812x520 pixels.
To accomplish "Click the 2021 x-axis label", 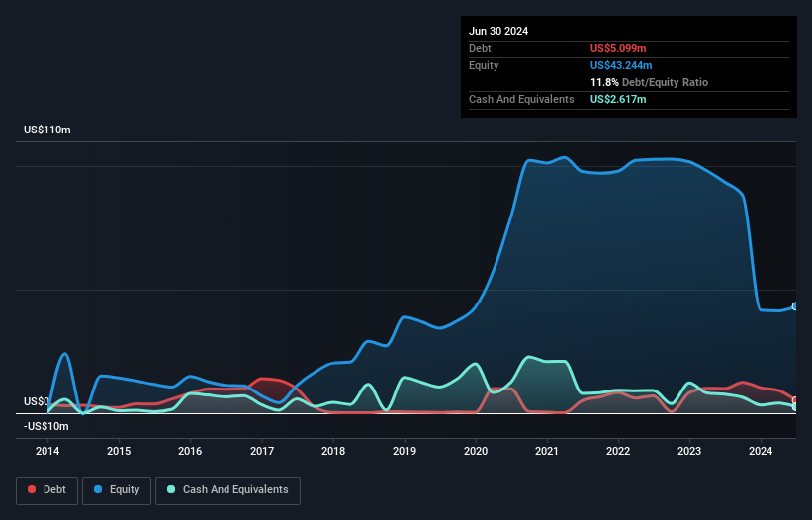I will pos(547,451).
